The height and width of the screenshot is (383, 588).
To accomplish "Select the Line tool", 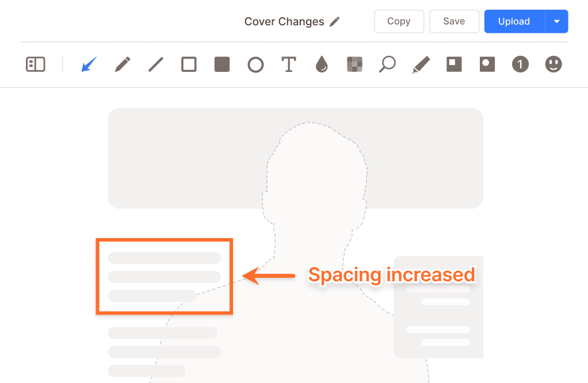I will [x=155, y=64].
